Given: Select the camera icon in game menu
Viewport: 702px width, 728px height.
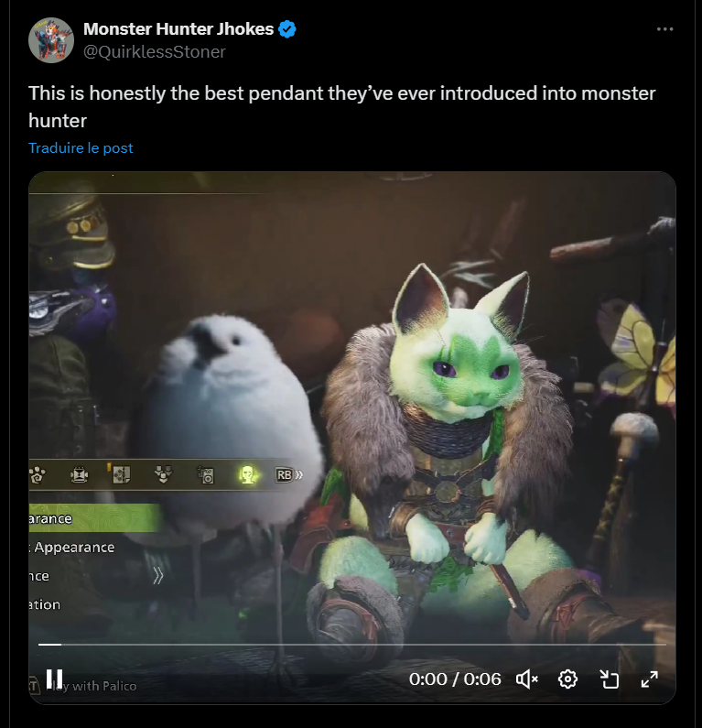Looking at the screenshot, I should click(x=206, y=475).
